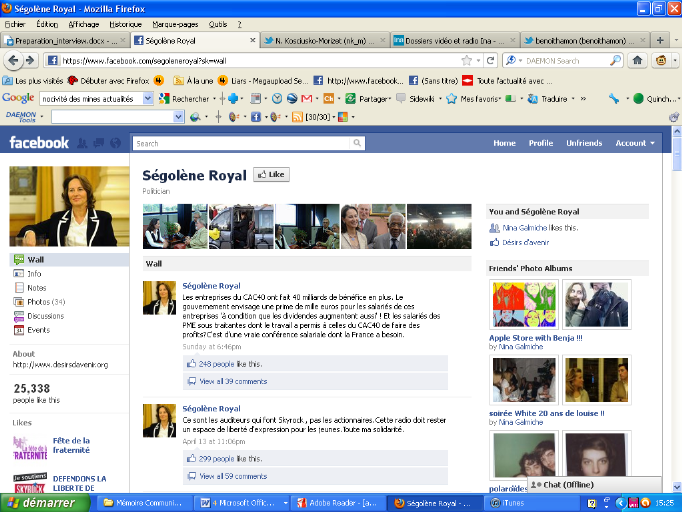Expand the Account dropdown menu
Viewport: 682px width, 512px height.
[x=634, y=143]
